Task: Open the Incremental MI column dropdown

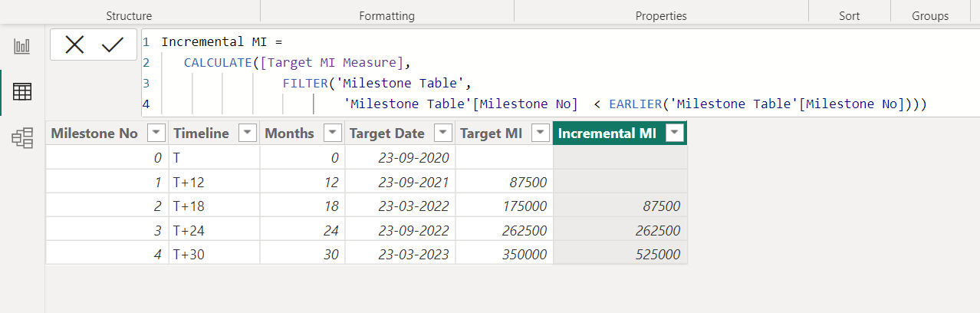Action: pyautogui.click(x=674, y=133)
